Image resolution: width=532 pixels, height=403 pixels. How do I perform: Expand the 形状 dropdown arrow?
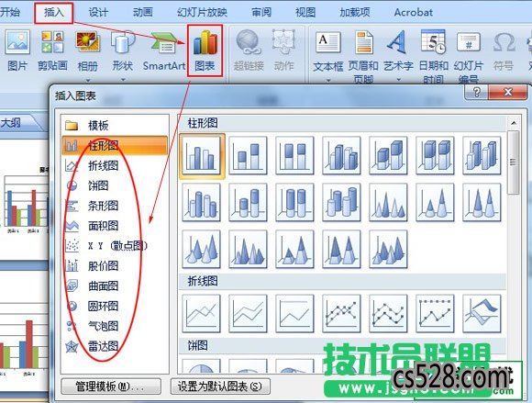[123, 80]
